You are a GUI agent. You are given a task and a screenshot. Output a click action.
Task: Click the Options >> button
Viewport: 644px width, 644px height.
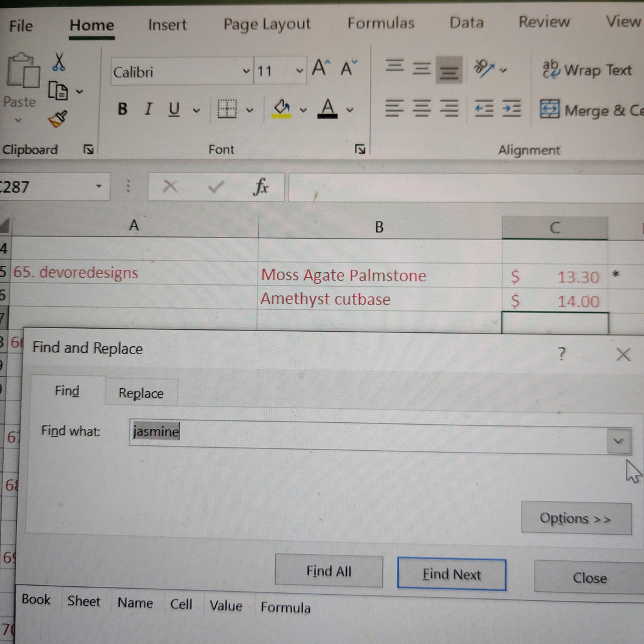tap(575, 519)
